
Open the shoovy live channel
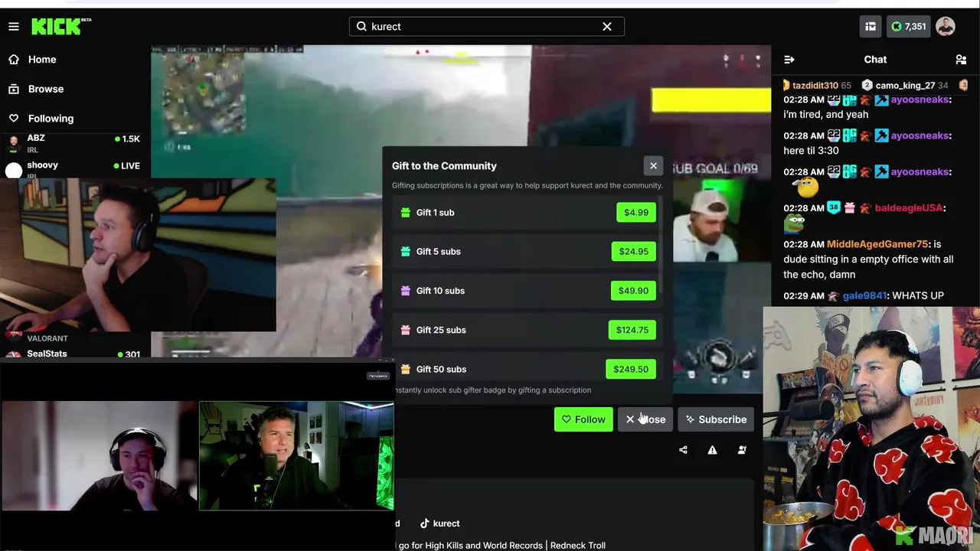point(73,169)
